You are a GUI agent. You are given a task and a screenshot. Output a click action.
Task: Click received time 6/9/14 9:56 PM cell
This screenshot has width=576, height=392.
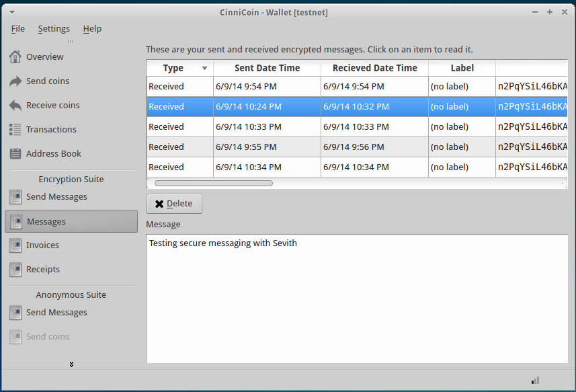click(374, 147)
